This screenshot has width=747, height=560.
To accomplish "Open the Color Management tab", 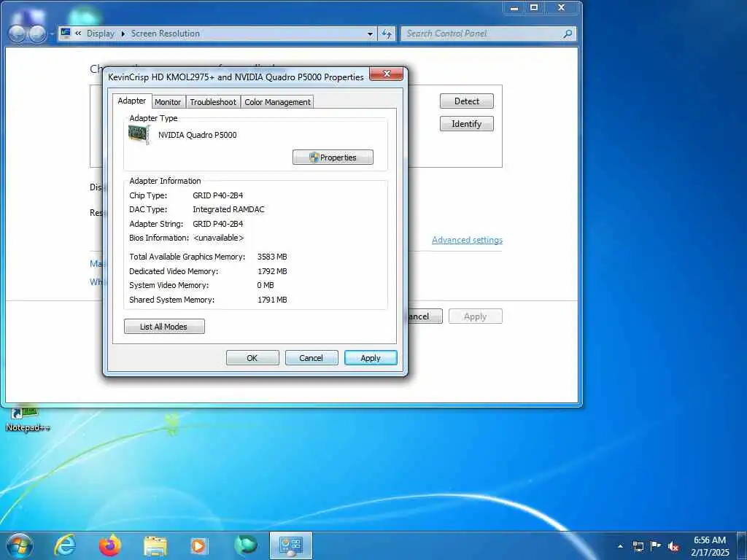I will tap(277, 102).
